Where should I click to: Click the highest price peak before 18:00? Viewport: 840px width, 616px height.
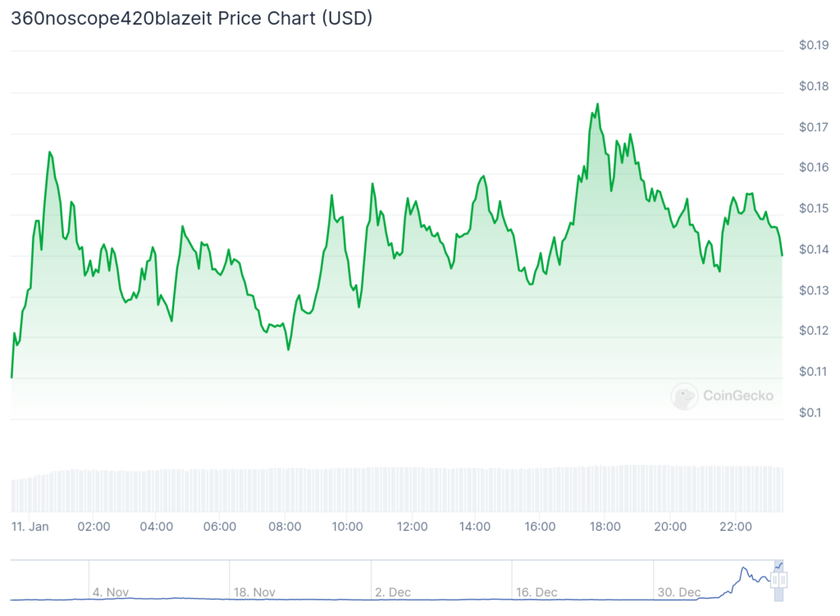[x=597, y=104]
